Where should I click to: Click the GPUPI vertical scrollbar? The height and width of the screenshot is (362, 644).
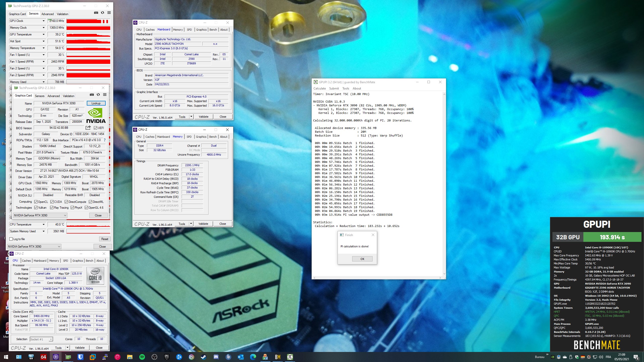(x=444, y=184)
